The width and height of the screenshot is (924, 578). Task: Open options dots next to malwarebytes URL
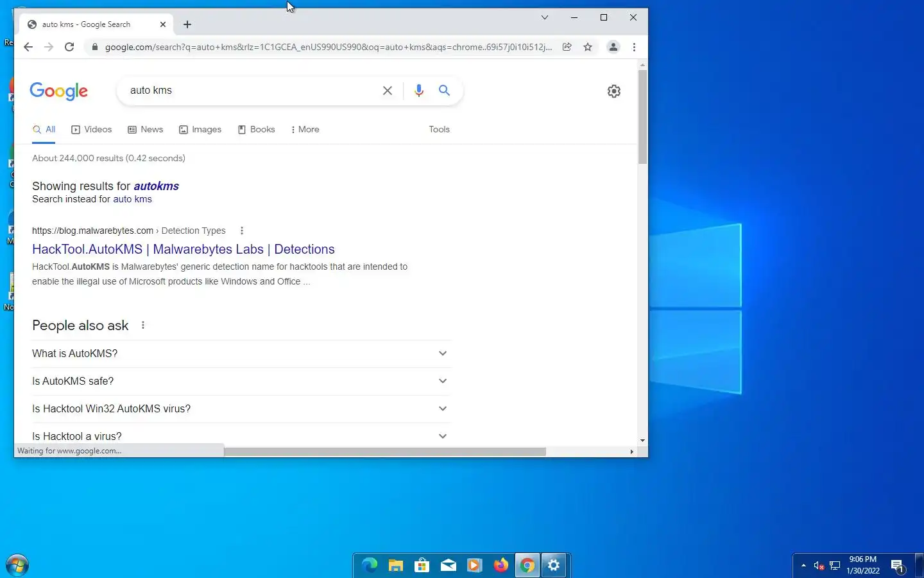pyautogui.click(x=242, y=231)
